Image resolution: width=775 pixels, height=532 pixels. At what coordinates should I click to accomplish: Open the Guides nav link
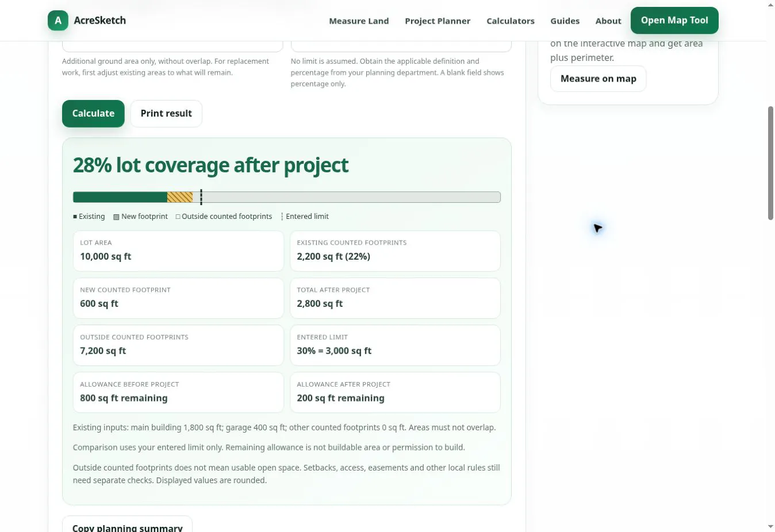(x=565, y=21)
